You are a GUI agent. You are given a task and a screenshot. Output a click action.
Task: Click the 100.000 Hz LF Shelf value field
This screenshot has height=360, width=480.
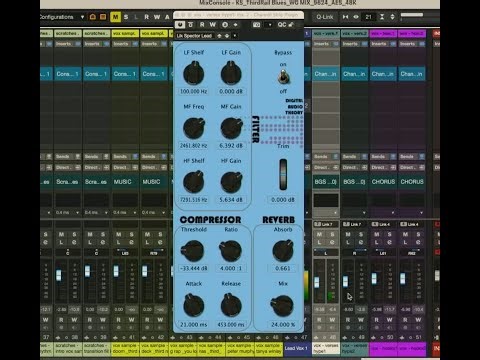[194, 91]
